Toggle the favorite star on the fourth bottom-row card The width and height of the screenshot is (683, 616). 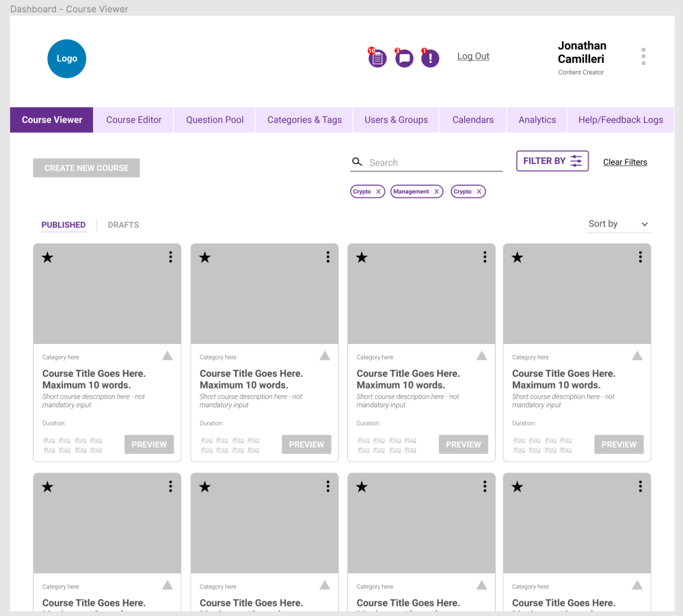[x=517, y=487]
